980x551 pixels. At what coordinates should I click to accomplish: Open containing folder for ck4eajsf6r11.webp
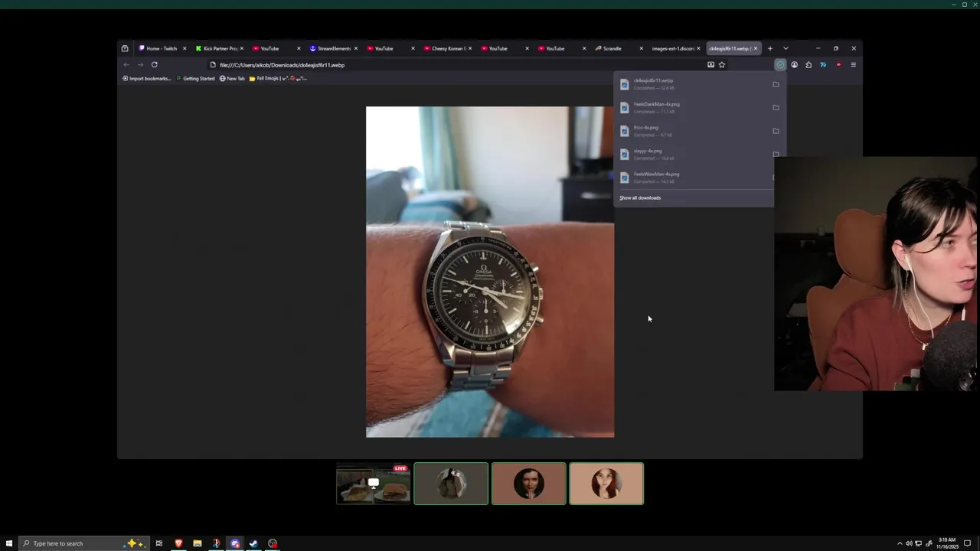coord(776,84)
